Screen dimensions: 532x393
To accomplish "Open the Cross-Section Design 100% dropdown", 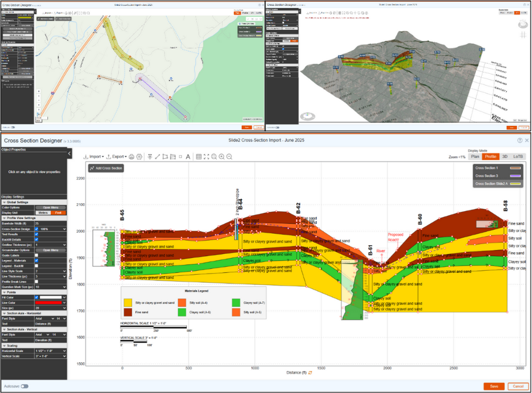I will 53,229.
